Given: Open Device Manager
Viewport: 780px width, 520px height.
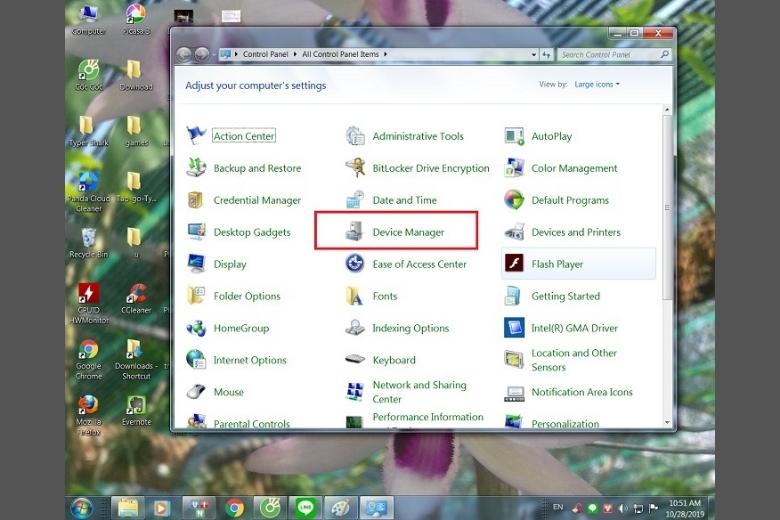Looking at the screenshot, I should coord(407,232).
